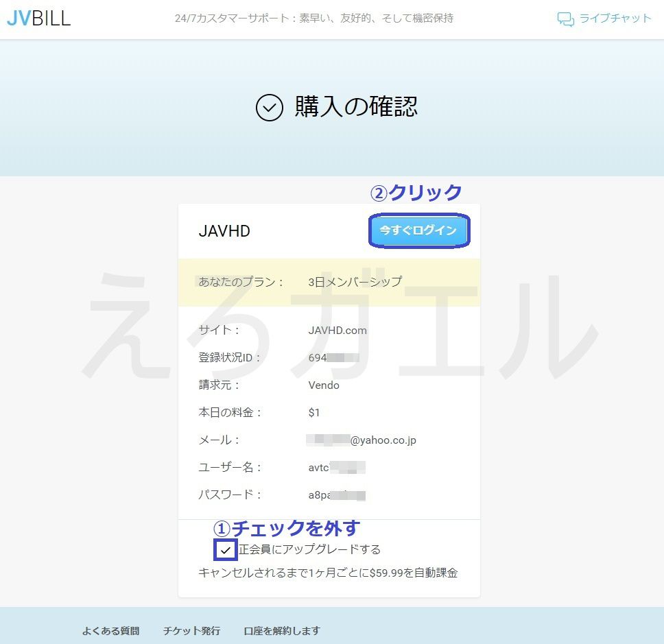Click the 24/7カスタマーサポート header text

pos(313,18)
